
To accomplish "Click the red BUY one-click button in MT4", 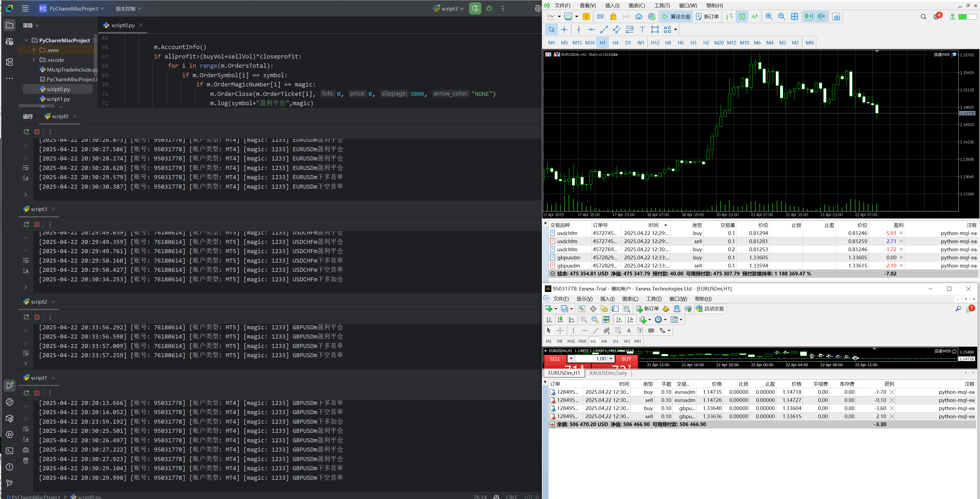I will point(626,359).
